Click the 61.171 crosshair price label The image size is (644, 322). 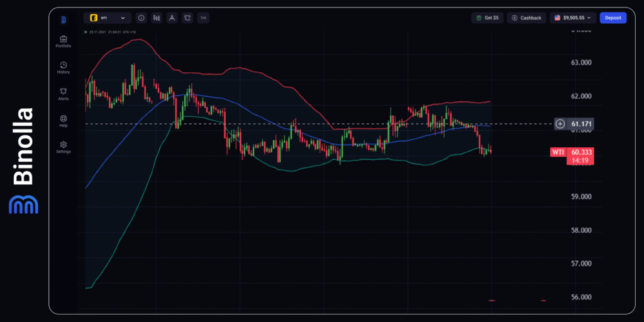click(x=581, y=124)
